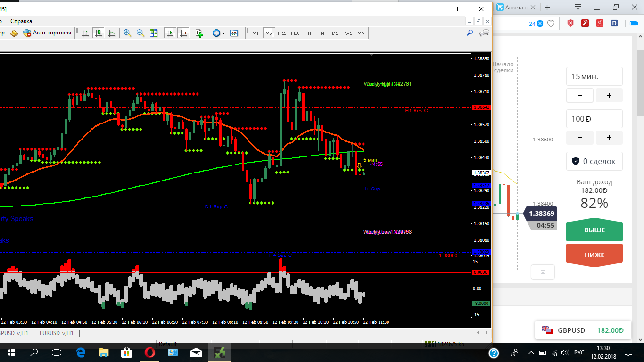Launch Opera from the Windows taskbar

150,353
